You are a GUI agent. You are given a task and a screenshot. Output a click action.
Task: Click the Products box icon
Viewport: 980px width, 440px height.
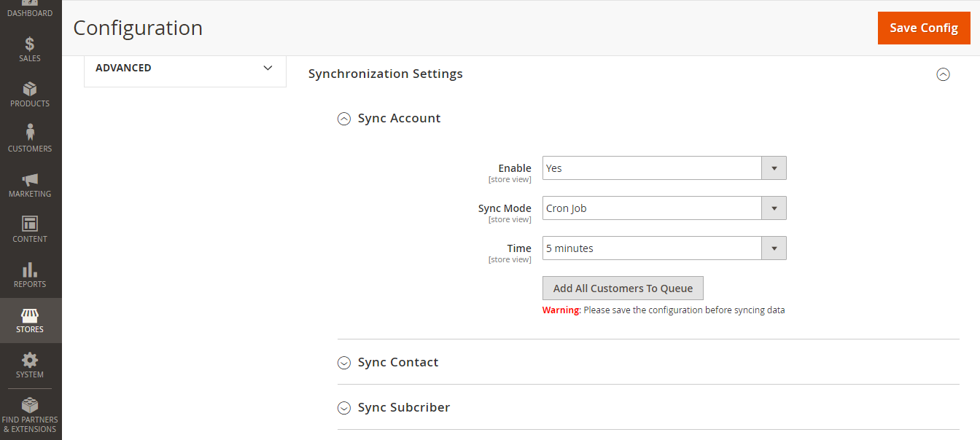click(30, 90)
